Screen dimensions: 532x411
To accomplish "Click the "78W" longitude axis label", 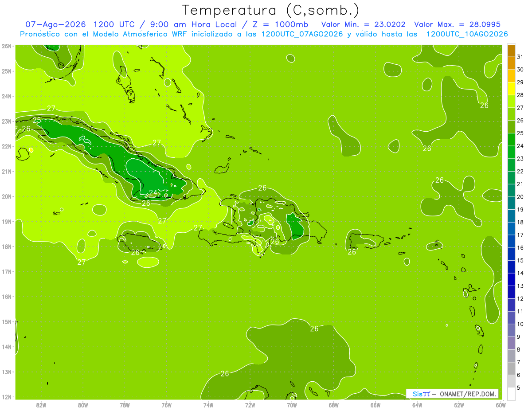I will tap(125, 404).
